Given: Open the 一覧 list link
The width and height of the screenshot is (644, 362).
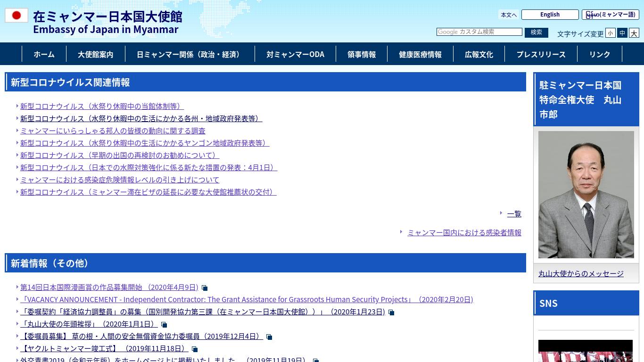Looking at the screenshot, I should tap(514, 214).
